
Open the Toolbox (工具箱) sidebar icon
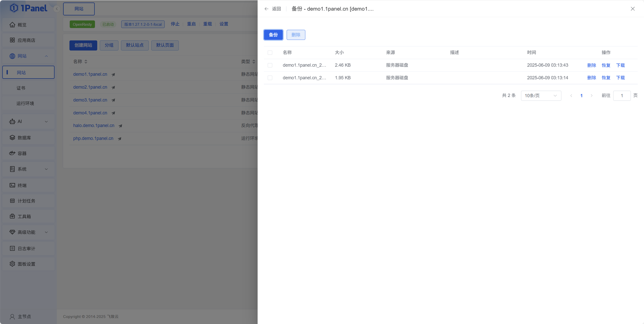click(12, 216)
